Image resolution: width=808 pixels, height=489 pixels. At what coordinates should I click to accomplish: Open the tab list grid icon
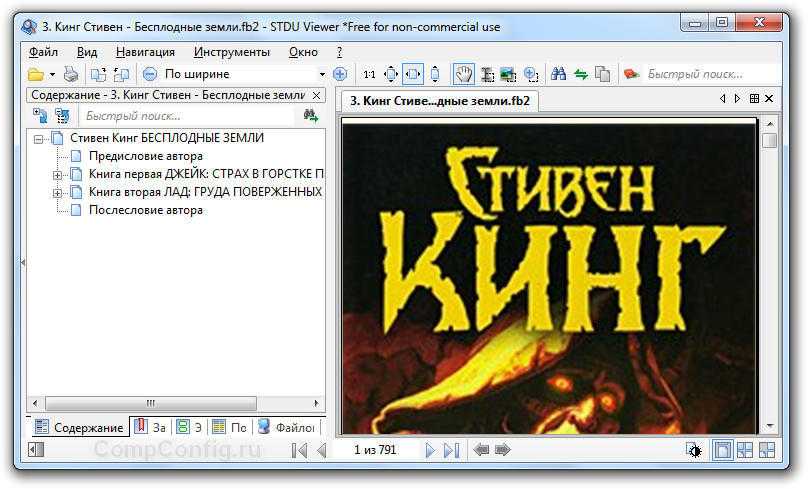click(x=754, y=98)
